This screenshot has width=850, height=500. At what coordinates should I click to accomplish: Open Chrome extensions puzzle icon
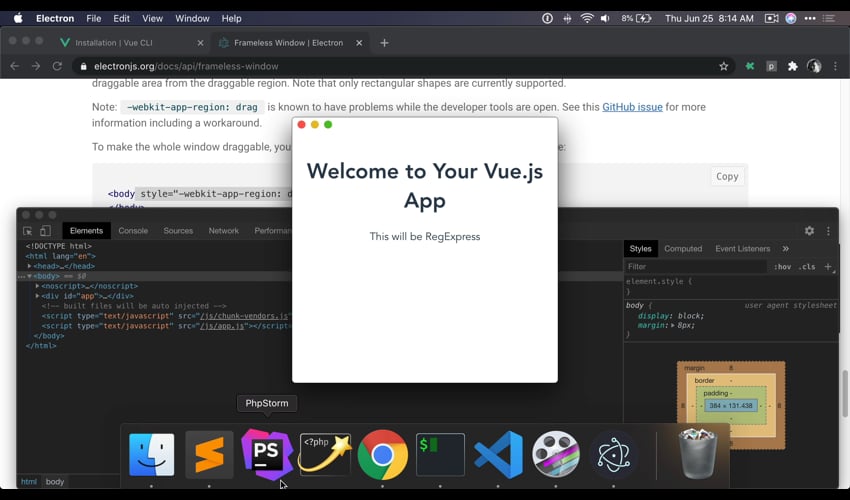[x=793, y=66]
